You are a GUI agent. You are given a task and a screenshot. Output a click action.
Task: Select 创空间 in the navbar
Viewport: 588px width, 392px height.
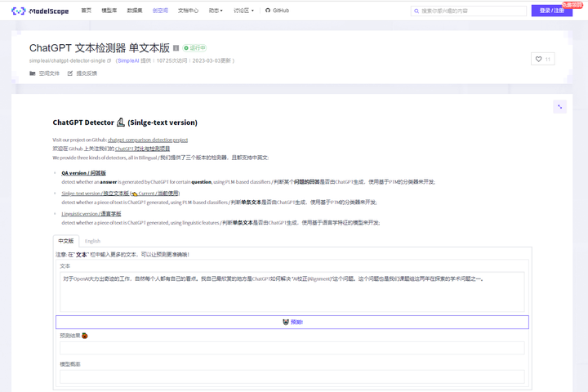pyautogui.click(x=160, y=11)
